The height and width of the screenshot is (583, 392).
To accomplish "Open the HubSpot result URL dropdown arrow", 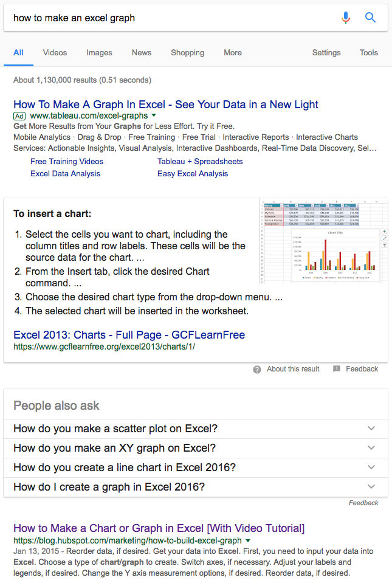I will coord(248,540).
